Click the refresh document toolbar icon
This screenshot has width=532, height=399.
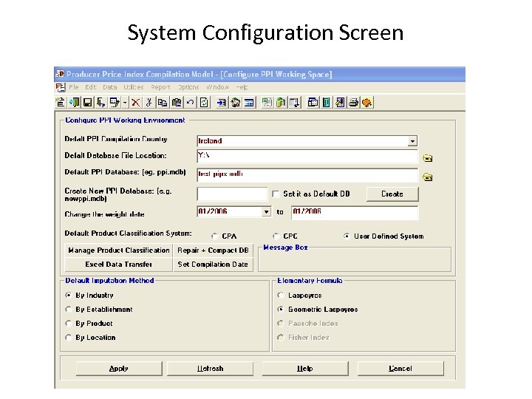point(204,102)
